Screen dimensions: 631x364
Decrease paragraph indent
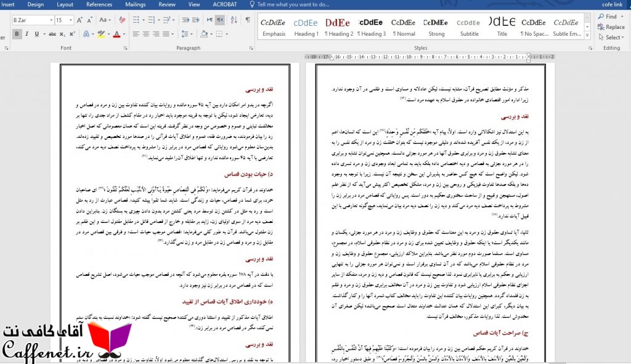[185, 20]
